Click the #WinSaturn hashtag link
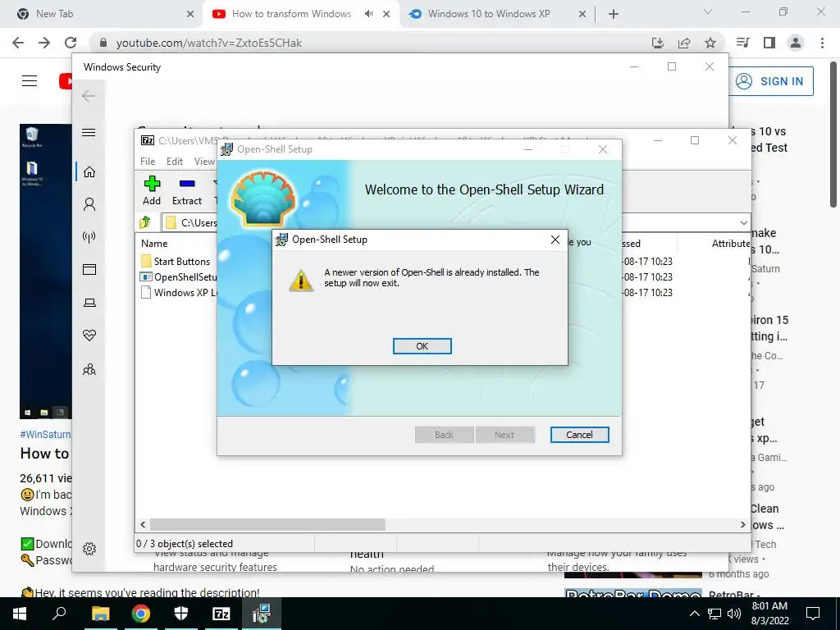Image resolution: width=840 pixels, height=630 pixels. pyautogui.click(x=45, y=435)
